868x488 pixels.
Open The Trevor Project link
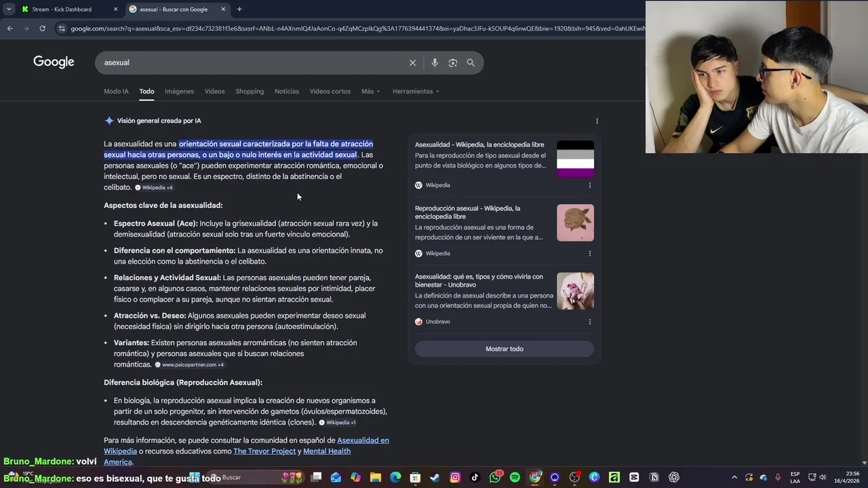click(264, 451)
